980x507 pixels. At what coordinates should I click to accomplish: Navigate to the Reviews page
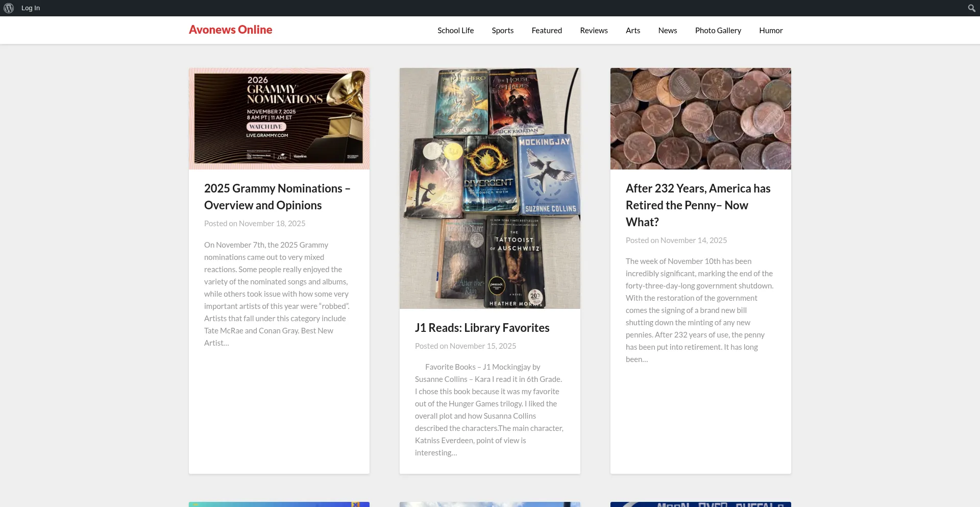click(x=594, y=31)
